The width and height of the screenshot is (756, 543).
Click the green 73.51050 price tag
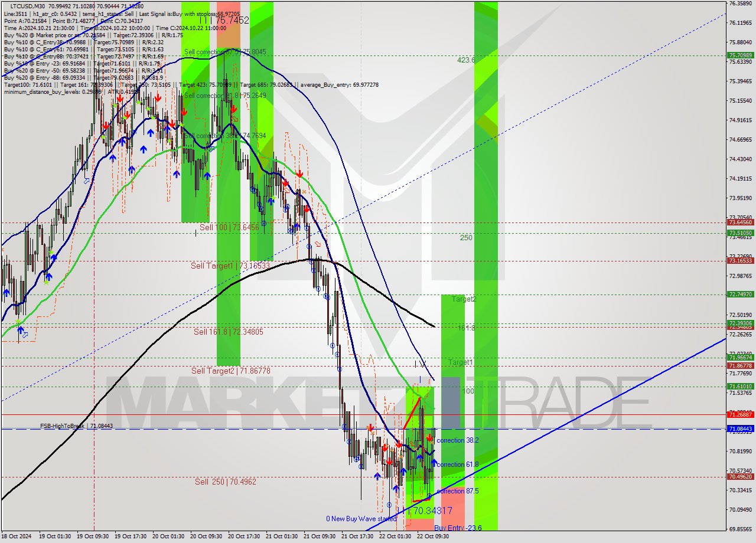pyautogui.click(x=740, y=233)
